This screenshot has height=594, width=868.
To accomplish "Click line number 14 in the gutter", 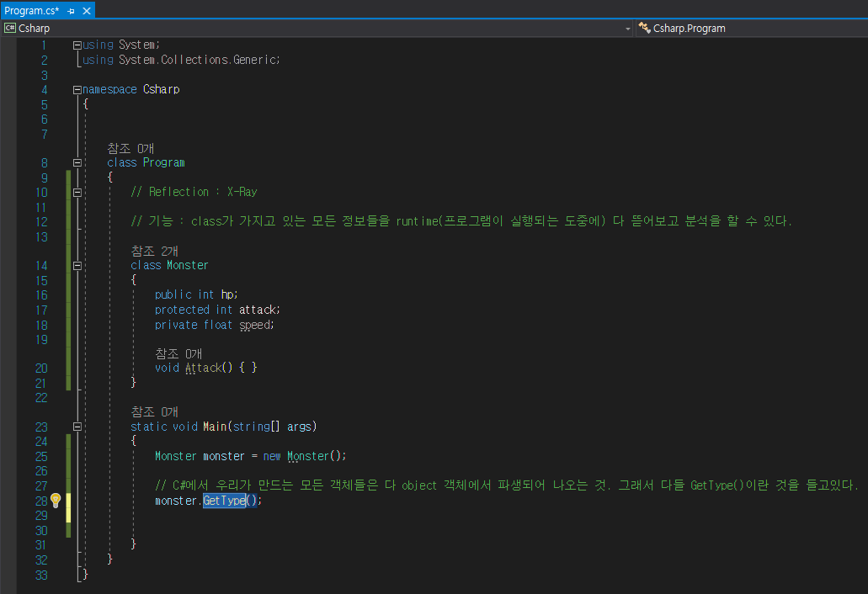I will [41, 266].
